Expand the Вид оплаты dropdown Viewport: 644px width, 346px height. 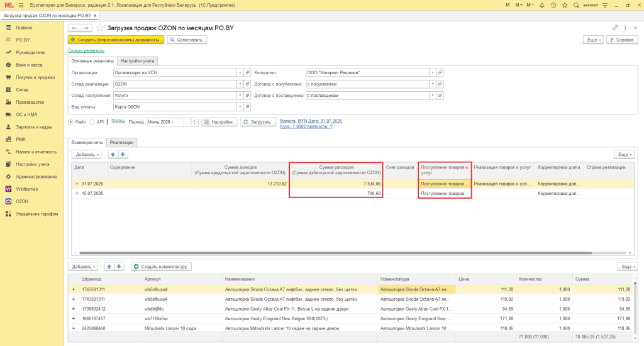[x=240, y=107]
